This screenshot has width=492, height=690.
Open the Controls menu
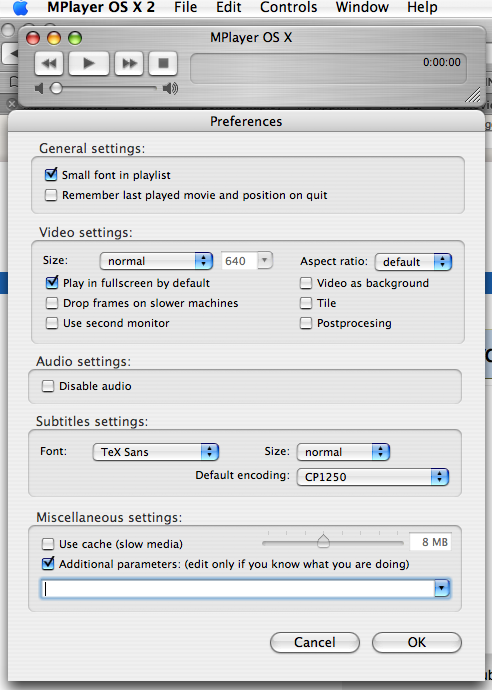click(288, 7)
